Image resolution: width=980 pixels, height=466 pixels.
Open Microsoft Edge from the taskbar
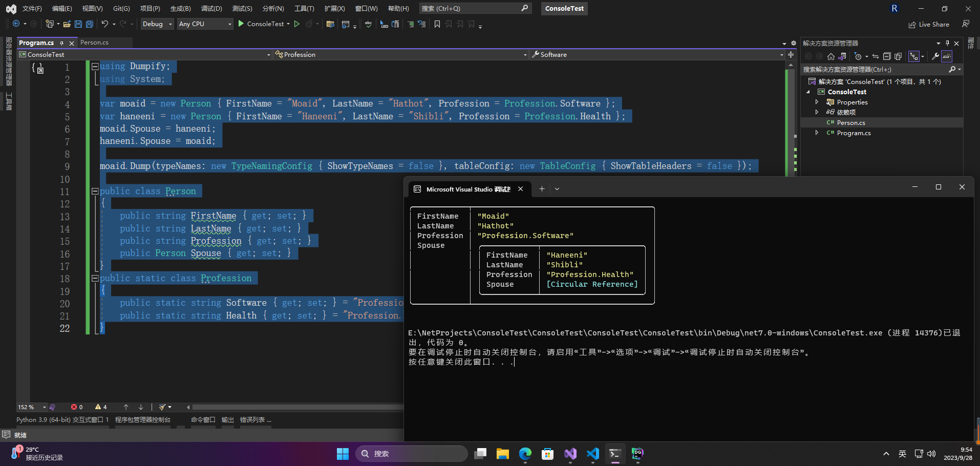[525, 454]
